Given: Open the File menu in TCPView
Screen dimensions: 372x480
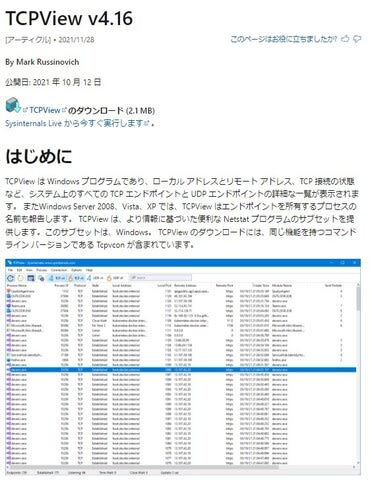Looking at the screenshot, I should [x=10, y=270].
